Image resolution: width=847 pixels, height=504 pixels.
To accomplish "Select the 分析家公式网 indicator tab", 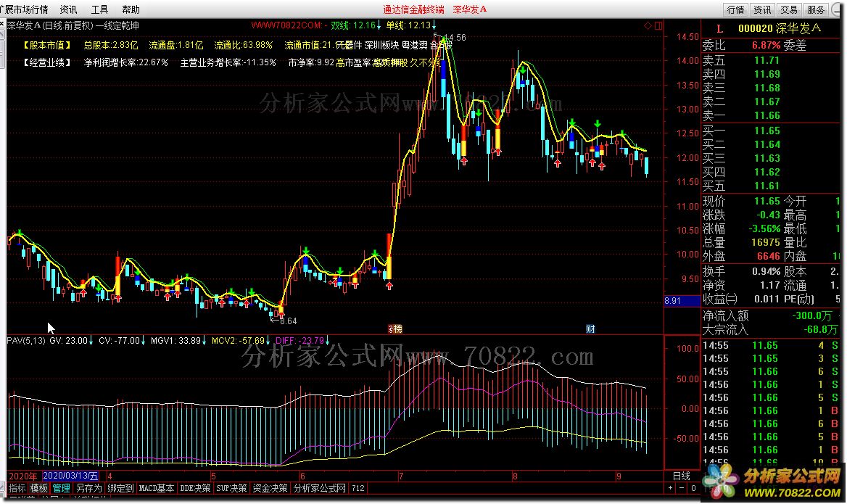I will (x=320, y=488).
